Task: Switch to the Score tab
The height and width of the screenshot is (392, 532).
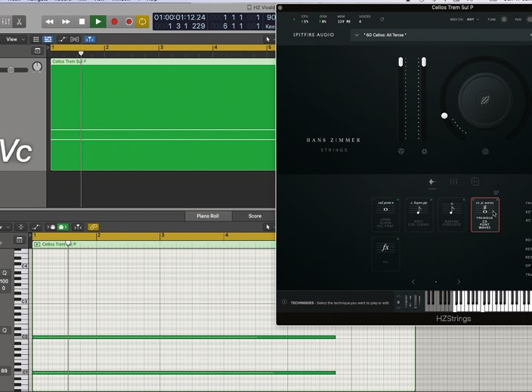Action: tap(255, 216)
